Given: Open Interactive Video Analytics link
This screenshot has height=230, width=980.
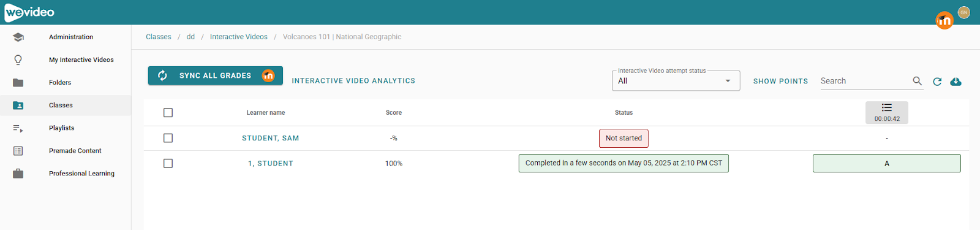Looking at the screenshot, I should coord(353,81).
